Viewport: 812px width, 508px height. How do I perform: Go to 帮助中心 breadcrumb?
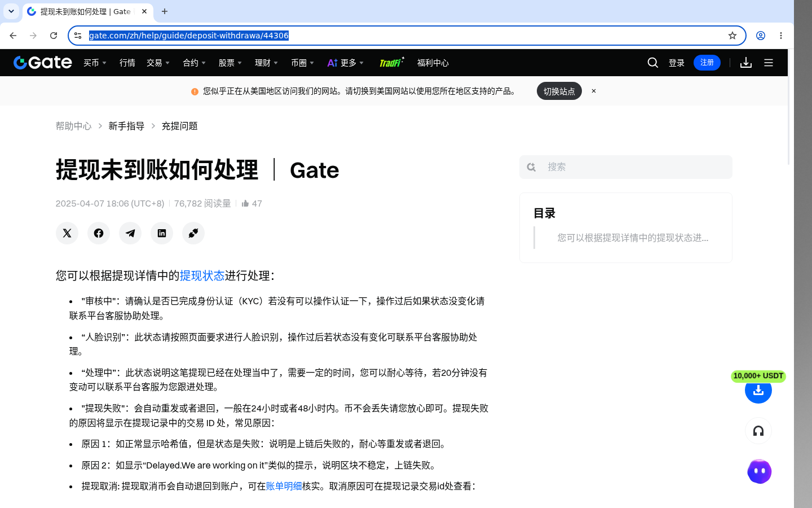[x=73, y=126]
